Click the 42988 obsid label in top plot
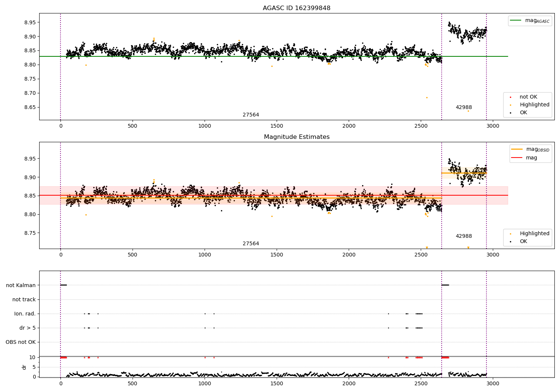The height and width of the screenshot is (392, 560). (x=464, y=108)
